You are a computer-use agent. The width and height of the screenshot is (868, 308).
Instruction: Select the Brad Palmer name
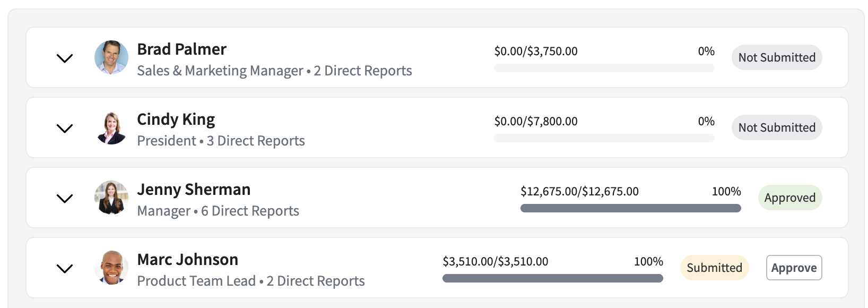[181, 49]
